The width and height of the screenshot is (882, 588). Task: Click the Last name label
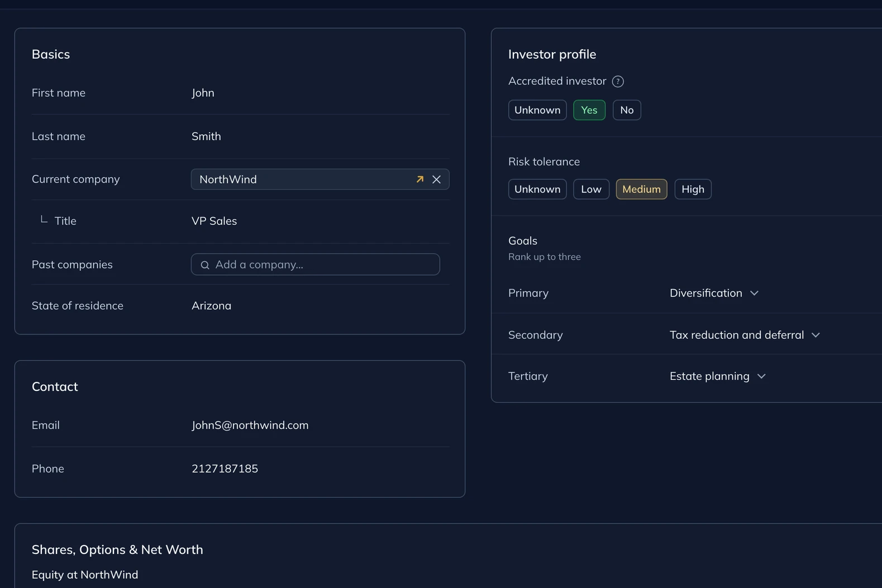(x=59, y=136)
